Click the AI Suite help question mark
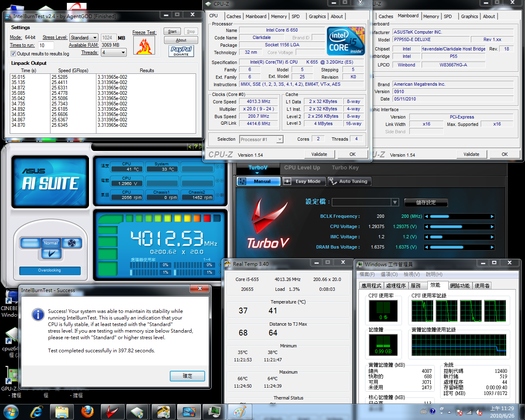 (x=196, y=146)
